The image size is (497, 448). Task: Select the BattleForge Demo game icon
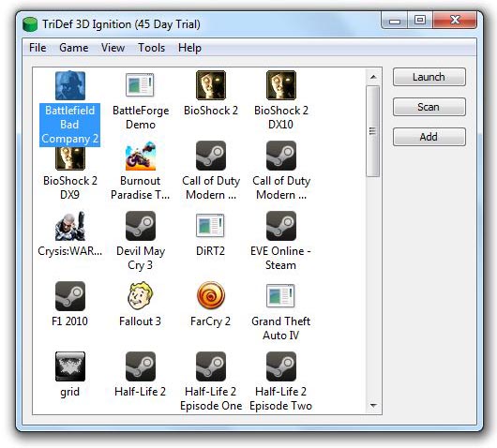click(140, 85)
